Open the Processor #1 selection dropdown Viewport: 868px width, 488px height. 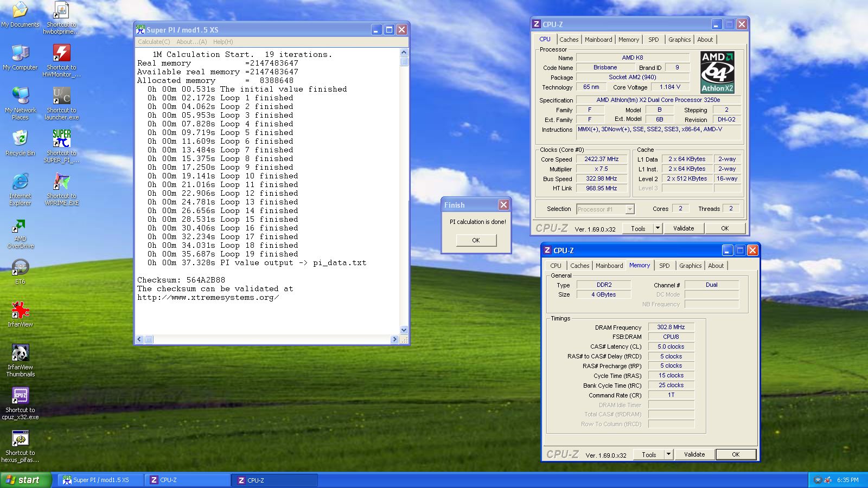(605, 209)
